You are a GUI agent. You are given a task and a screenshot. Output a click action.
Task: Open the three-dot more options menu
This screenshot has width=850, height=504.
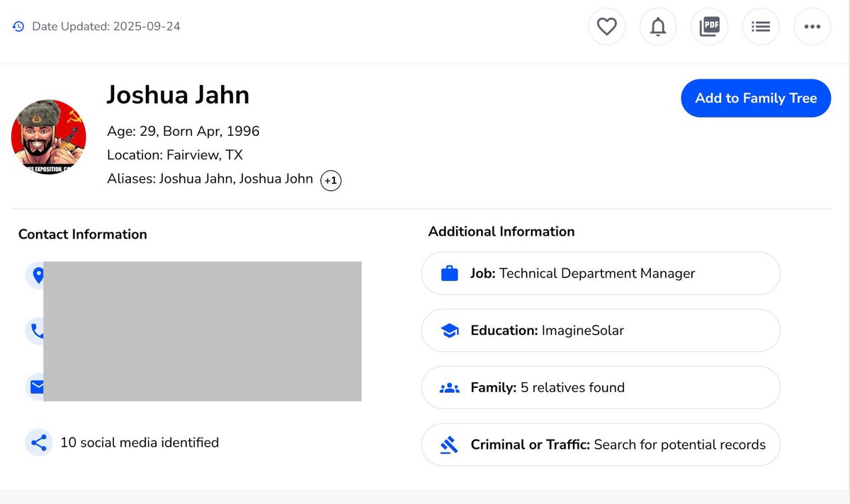point(812,27)
